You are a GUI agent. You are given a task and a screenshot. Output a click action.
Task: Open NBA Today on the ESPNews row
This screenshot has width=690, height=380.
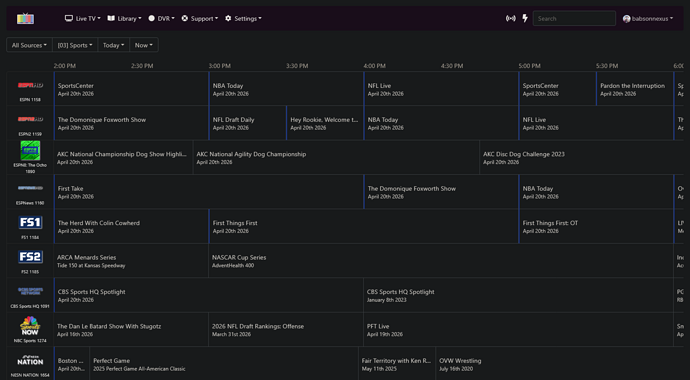point(596,192)
